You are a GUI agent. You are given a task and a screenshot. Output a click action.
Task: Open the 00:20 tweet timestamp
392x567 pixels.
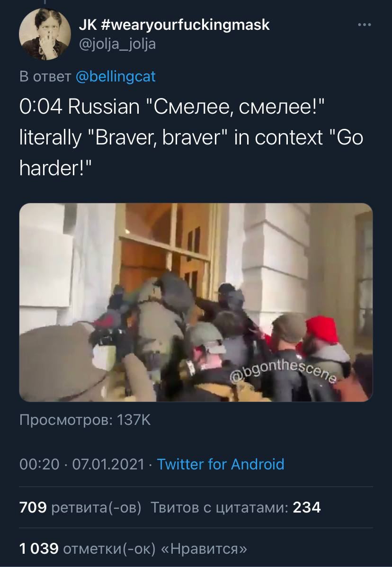click(39, 464)
